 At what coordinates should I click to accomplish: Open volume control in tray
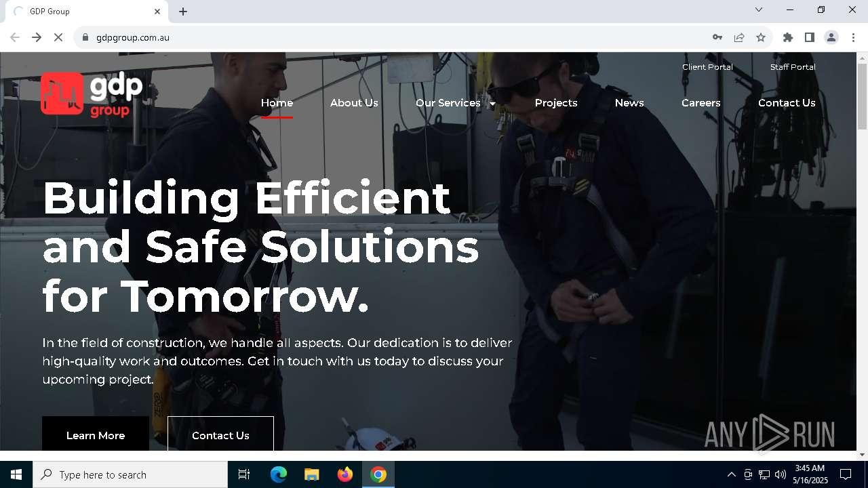point(780,474)
